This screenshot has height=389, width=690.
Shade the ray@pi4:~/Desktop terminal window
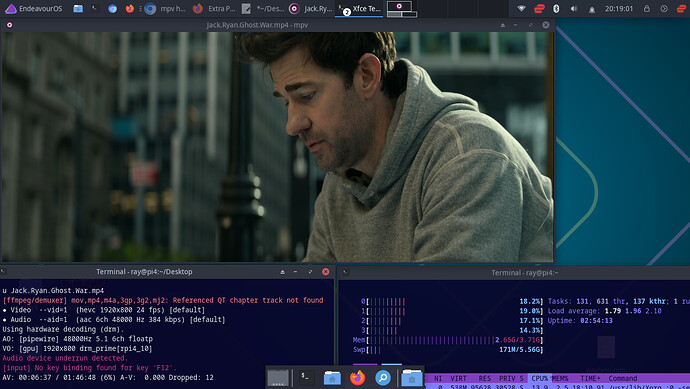coord(282,272)
